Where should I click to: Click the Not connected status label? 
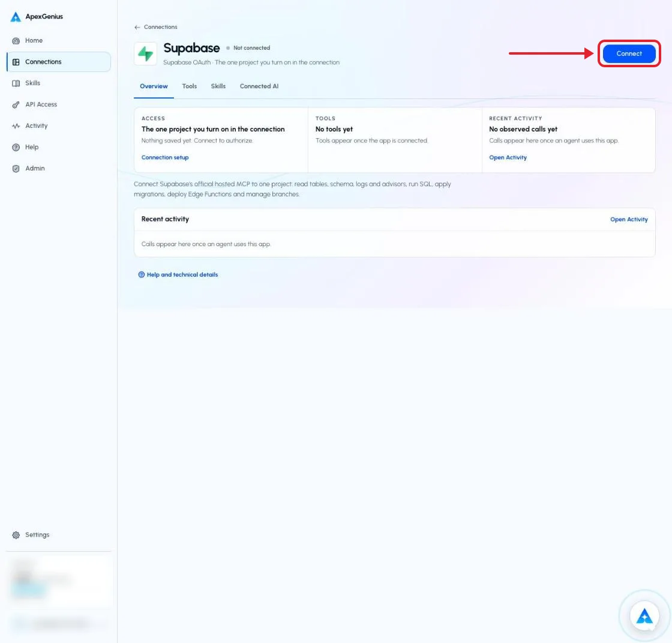coord(251,48)
